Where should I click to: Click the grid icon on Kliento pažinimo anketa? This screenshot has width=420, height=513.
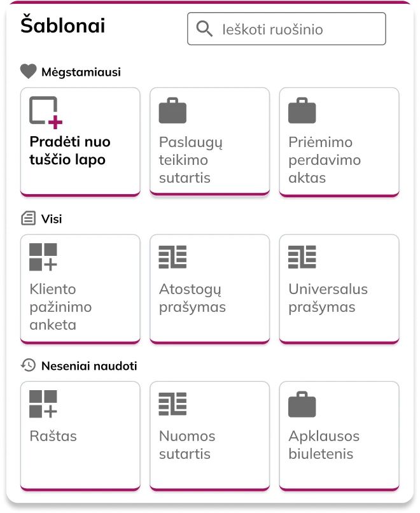(x=42, y=257)
